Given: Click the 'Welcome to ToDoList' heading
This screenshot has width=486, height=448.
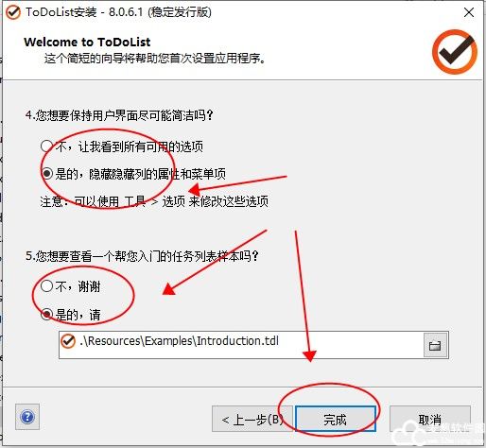Looking at the screenshot, I should 87,42.
